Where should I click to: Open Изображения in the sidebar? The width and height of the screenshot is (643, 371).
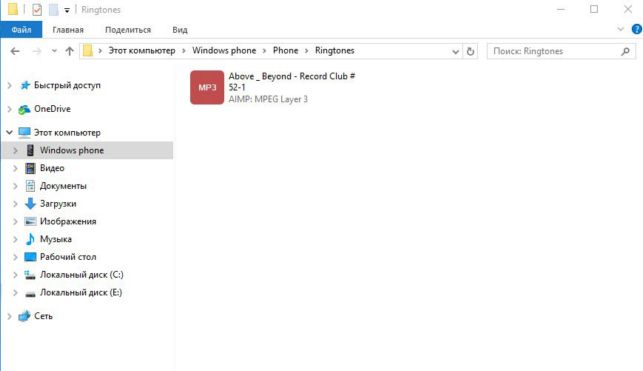68,221
